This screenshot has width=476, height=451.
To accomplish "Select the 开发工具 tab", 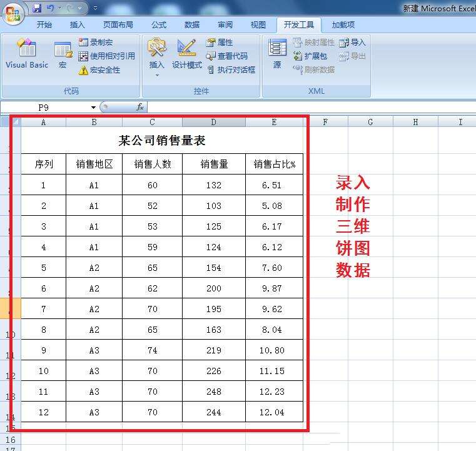I will click(x=299, y=24).
